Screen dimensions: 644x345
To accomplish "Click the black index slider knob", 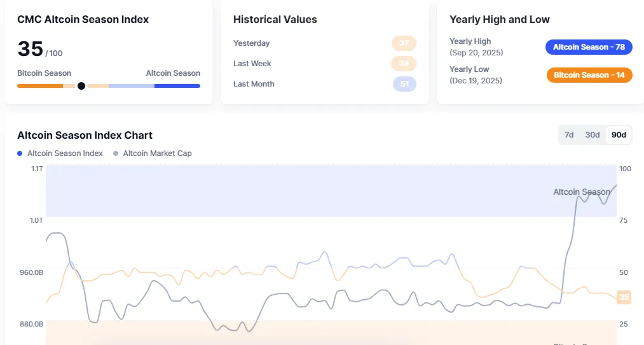I will (x=81, y=86).
